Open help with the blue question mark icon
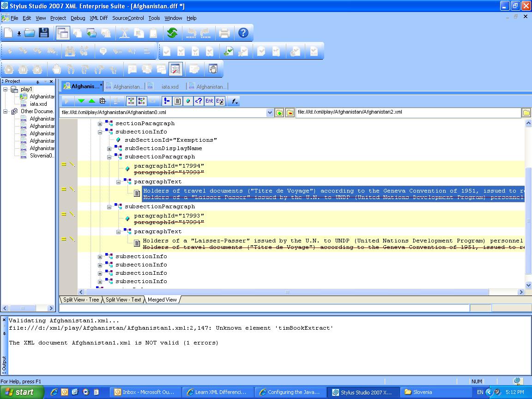The image size is (532, 399). (243, 33)
